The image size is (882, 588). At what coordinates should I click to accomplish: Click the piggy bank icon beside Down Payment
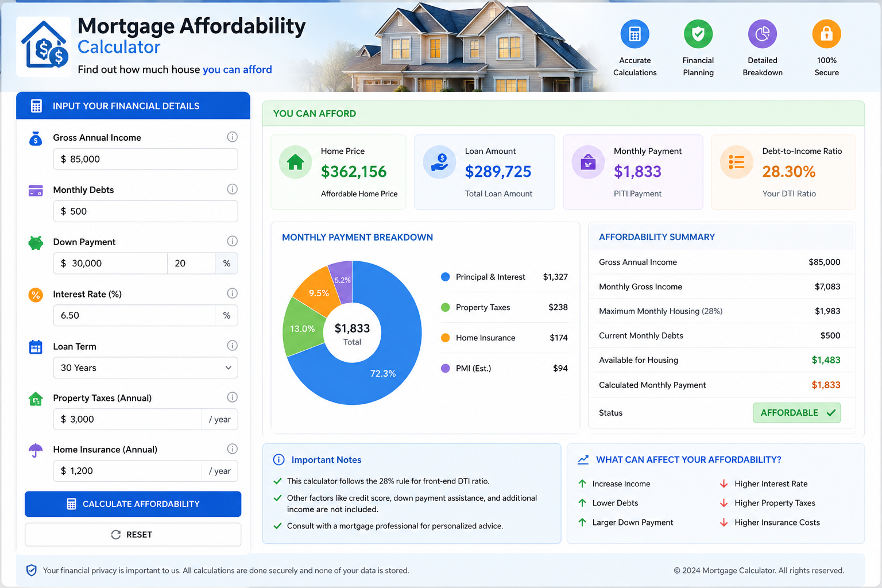(x=36, y=243)
